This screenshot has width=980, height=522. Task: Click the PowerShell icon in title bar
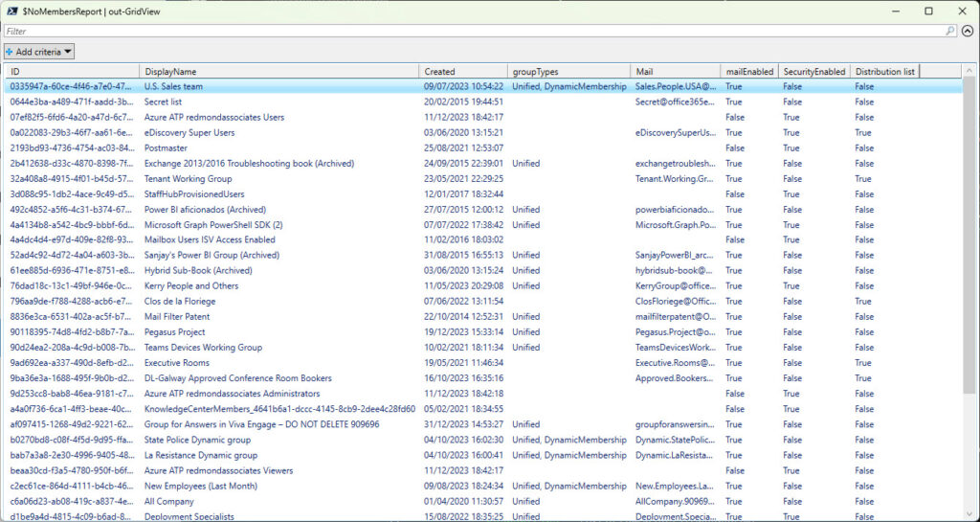pos(11,11)
